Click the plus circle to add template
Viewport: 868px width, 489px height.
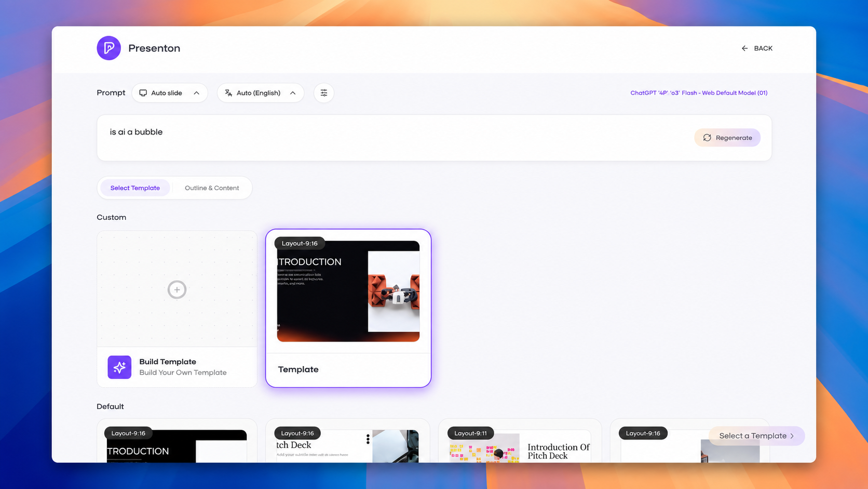(x=177, y=289)
